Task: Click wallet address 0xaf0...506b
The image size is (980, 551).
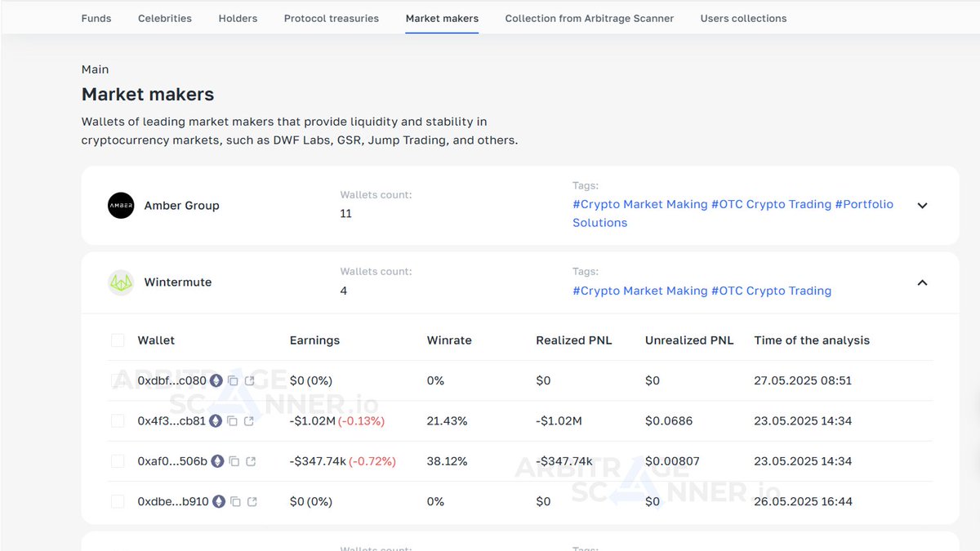Action: [172, 461]
